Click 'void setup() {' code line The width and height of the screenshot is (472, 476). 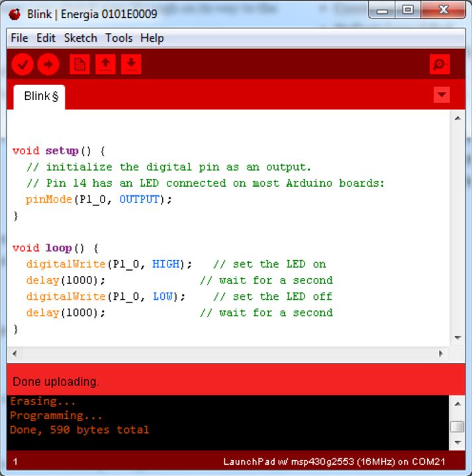point(59,151)
